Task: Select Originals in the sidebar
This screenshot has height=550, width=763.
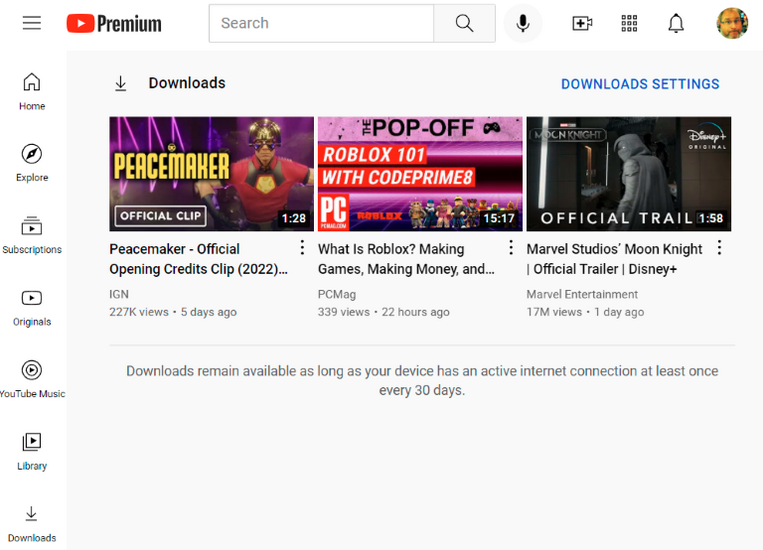Action: 32,306
